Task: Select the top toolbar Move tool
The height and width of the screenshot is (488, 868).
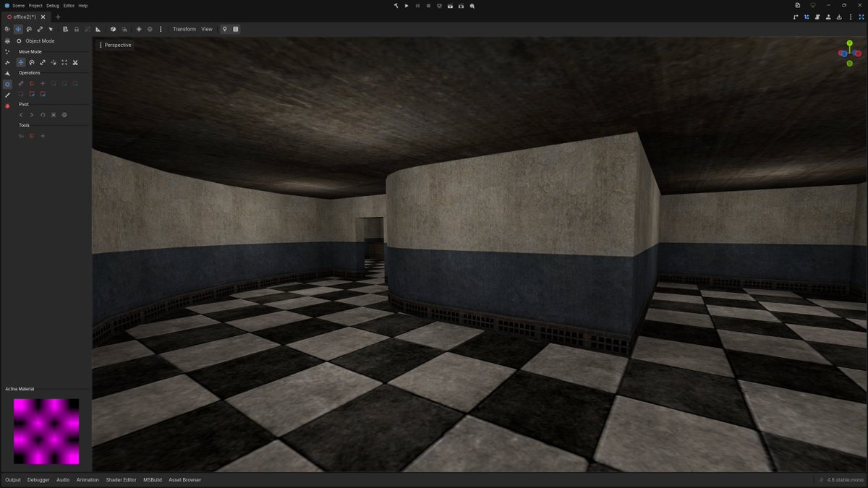Action: pyautogui.click(x=18, y=29)
